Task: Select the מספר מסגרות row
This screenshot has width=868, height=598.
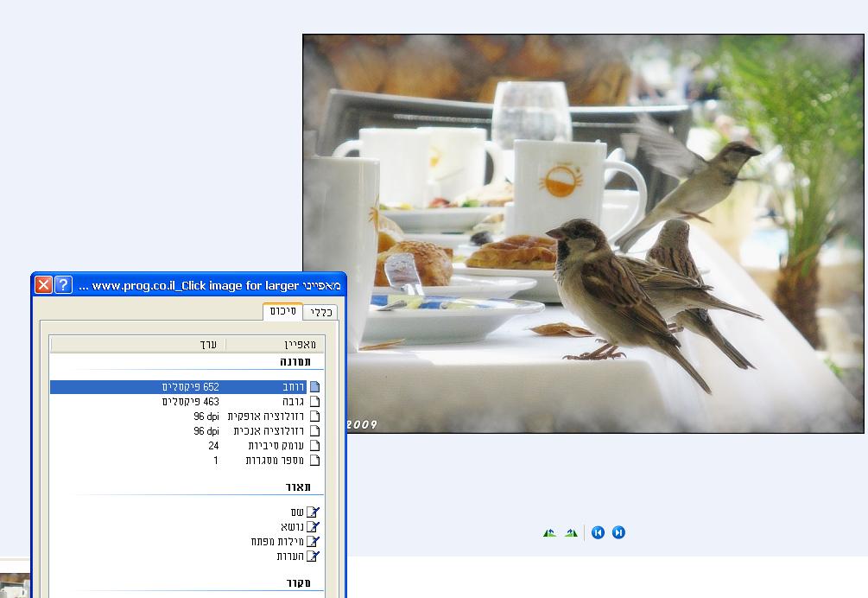Action: tap(186, 460)
